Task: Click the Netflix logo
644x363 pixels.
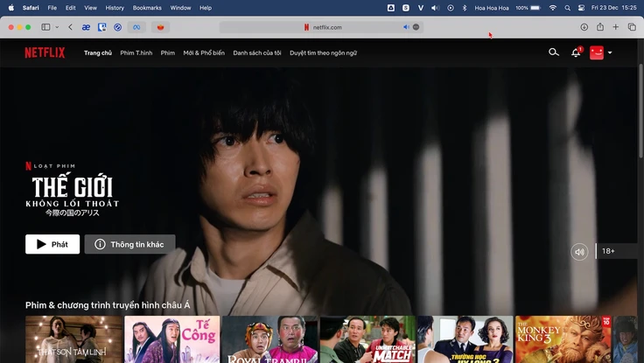Action: [x=45, y=52]
